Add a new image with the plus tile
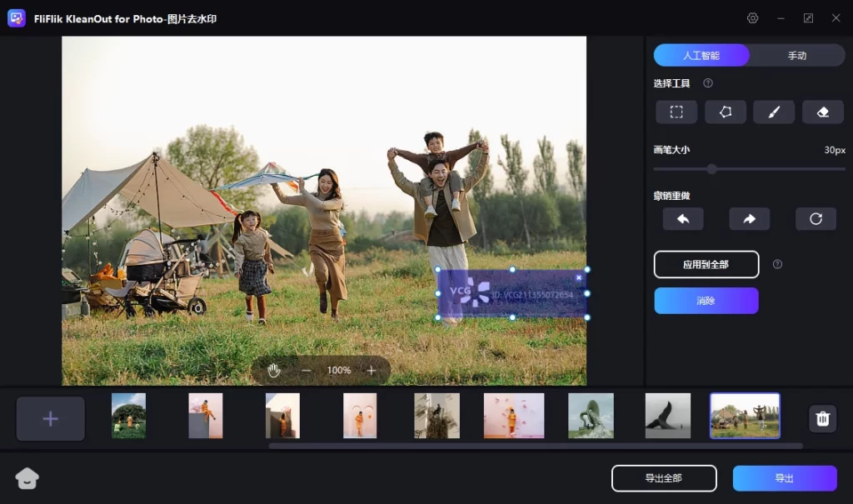Screen dimensions: 853x504 coord(51,418)
